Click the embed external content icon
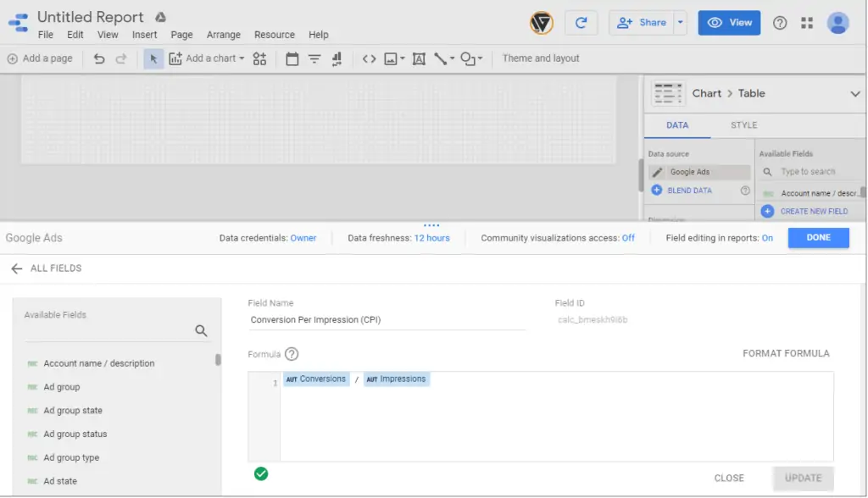 tap(370, 58)
